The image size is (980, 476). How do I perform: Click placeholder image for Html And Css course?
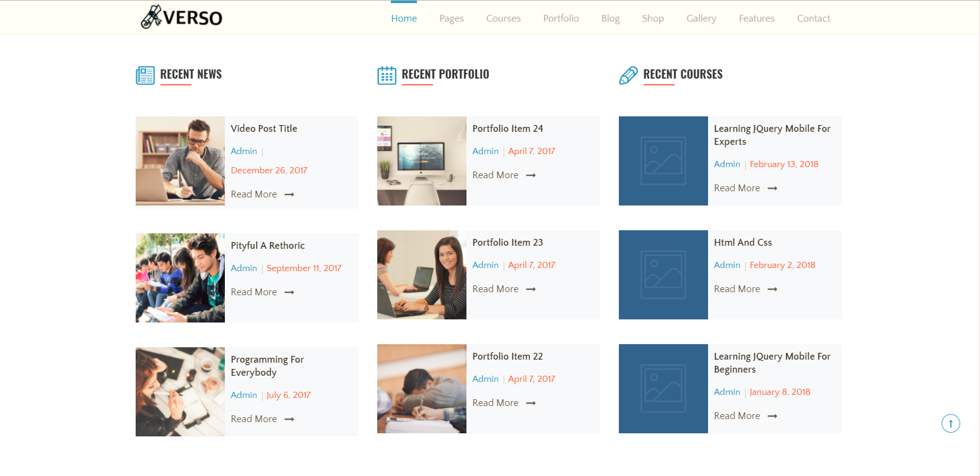coord(663,275)
